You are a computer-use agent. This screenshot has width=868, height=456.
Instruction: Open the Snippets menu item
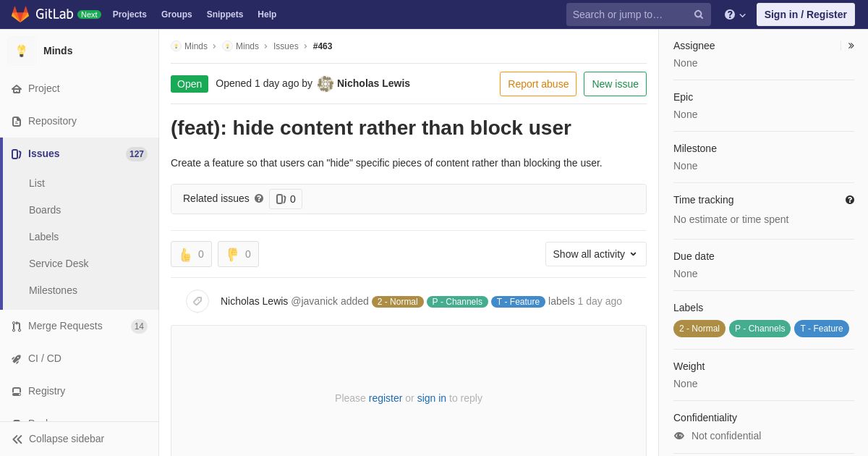(x=225, y=14)
